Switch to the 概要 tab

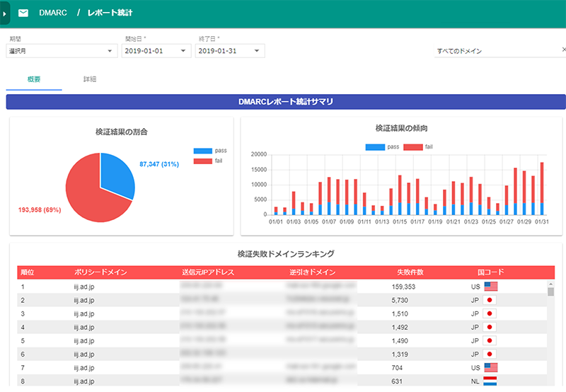[34, 79]
